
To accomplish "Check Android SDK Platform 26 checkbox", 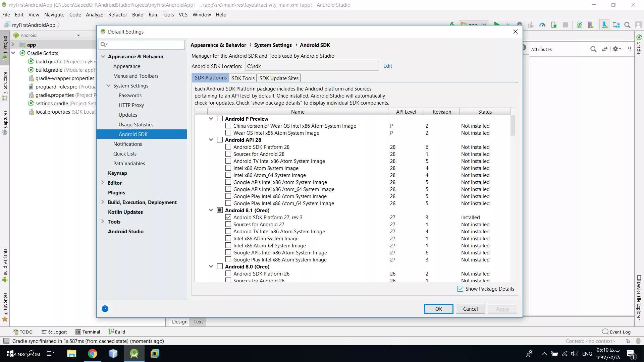I will (x=228, y=274).
